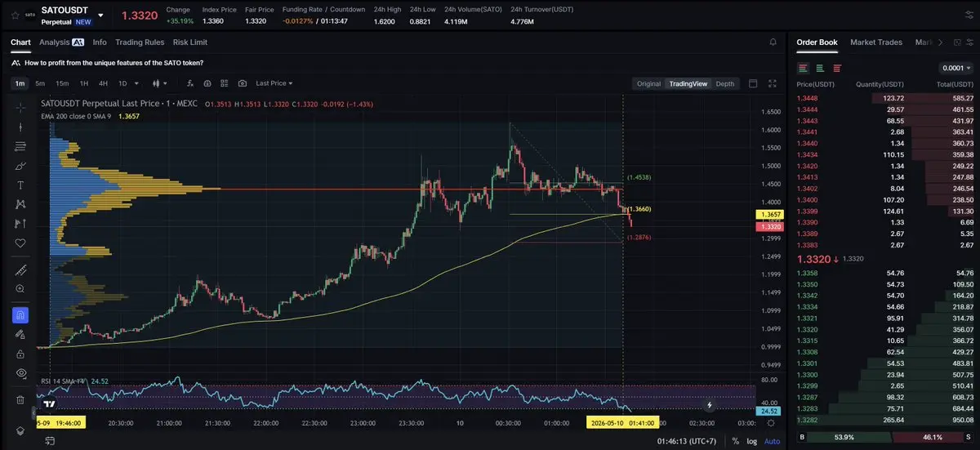Viewport: 980px width, 450px height.
Task: Remove drawings with trash icon
Action: pos(20,399)
